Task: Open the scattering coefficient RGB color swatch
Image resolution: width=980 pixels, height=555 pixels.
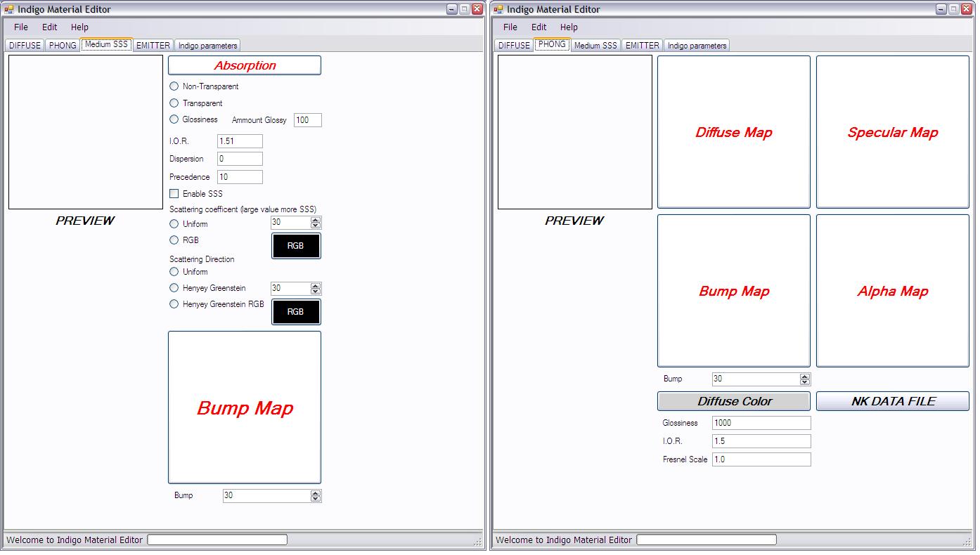Action: click(x=296, y=246)
